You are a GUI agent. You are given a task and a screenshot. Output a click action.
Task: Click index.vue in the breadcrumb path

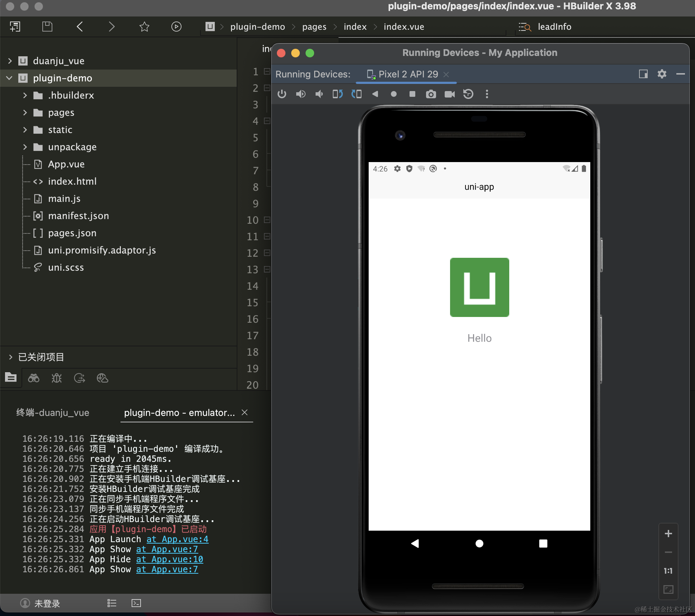coord(404,27)
